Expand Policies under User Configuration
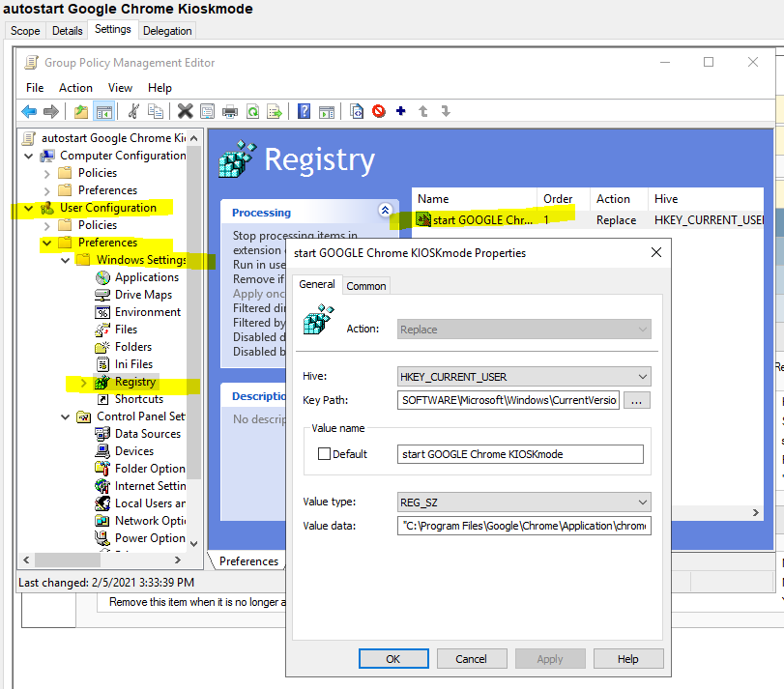The height and width of the screenshot is (689, 784). pos(47,225)
